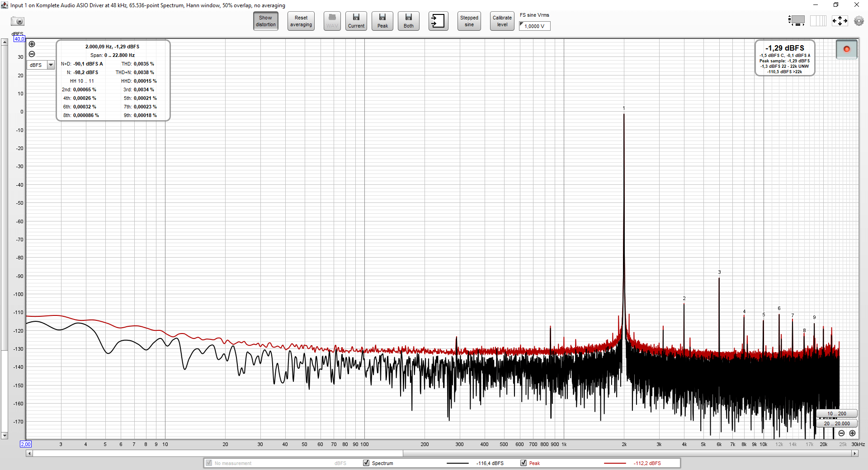Toggle the Show distortion button

click(266, 21)
